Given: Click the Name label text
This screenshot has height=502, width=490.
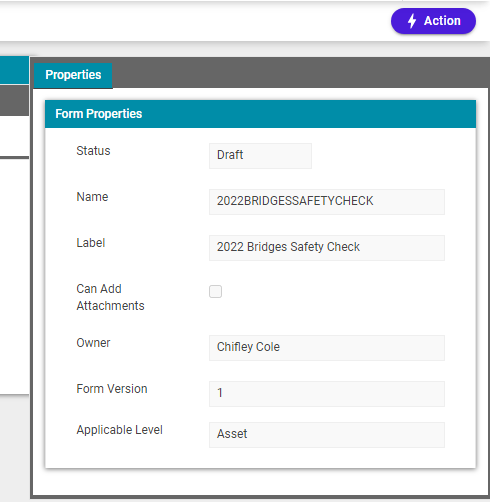Looking at the screenshot, I should coord(92,197).
